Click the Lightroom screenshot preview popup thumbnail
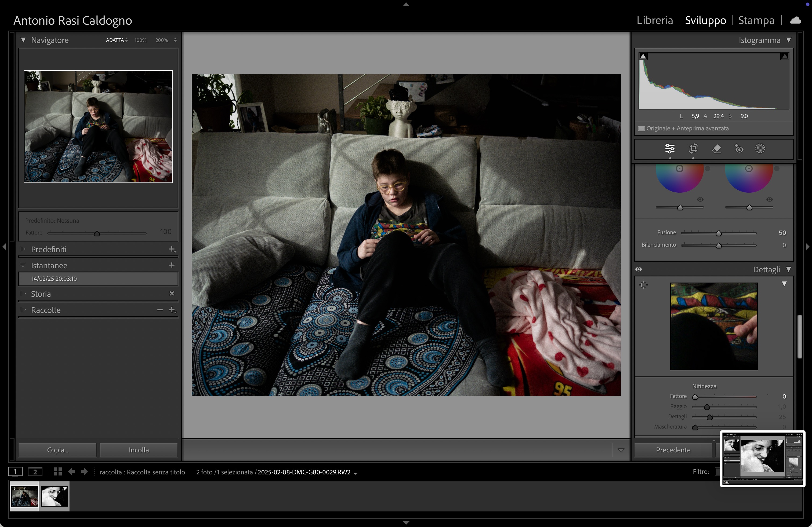Viewport: 812px width, 527px height. tap(763, 459)
